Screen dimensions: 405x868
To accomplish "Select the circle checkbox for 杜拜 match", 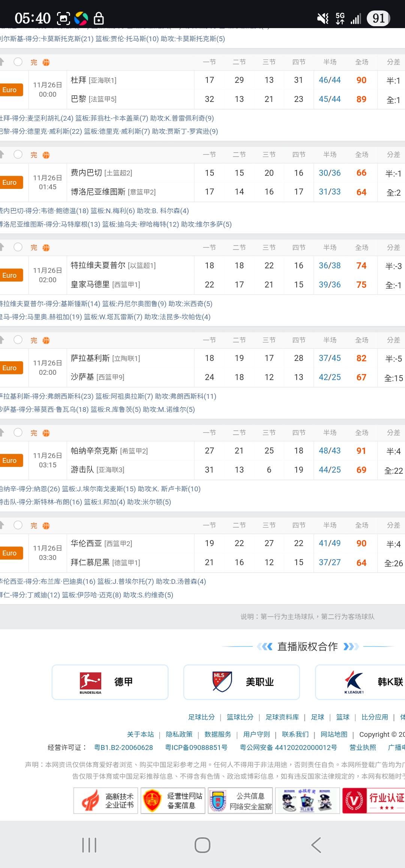I will click(18, 62).
